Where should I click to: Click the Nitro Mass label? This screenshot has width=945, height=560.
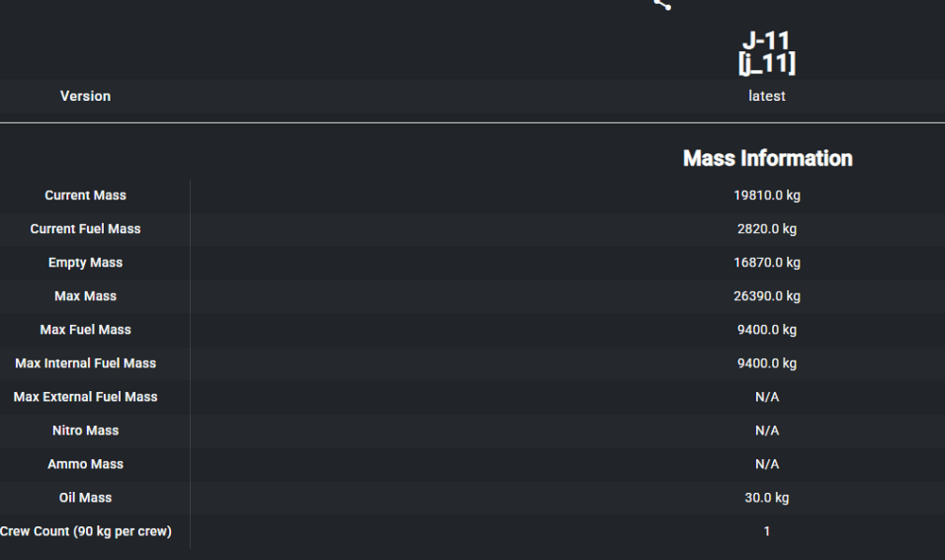[x=85, y=431]
